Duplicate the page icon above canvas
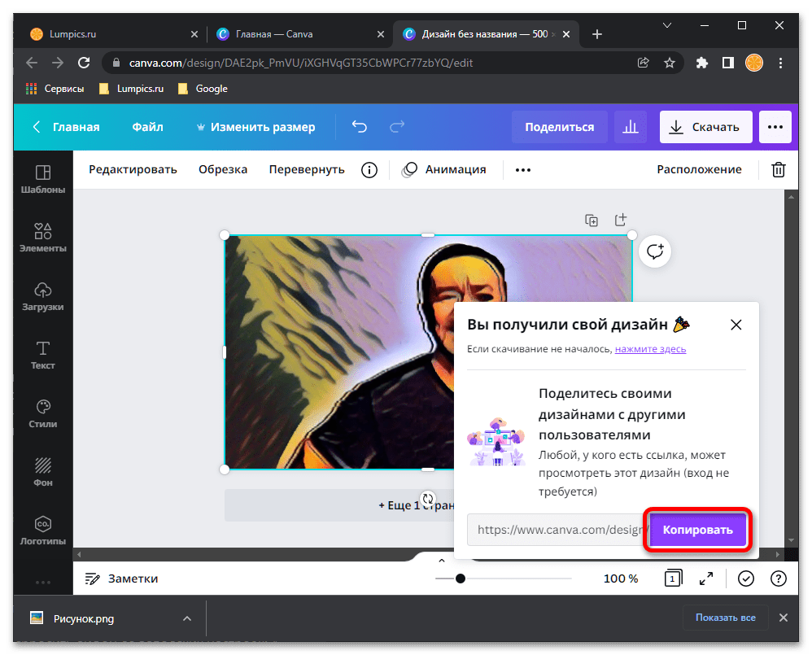Screen dimensions: 812x655 (x=592, y=220)
